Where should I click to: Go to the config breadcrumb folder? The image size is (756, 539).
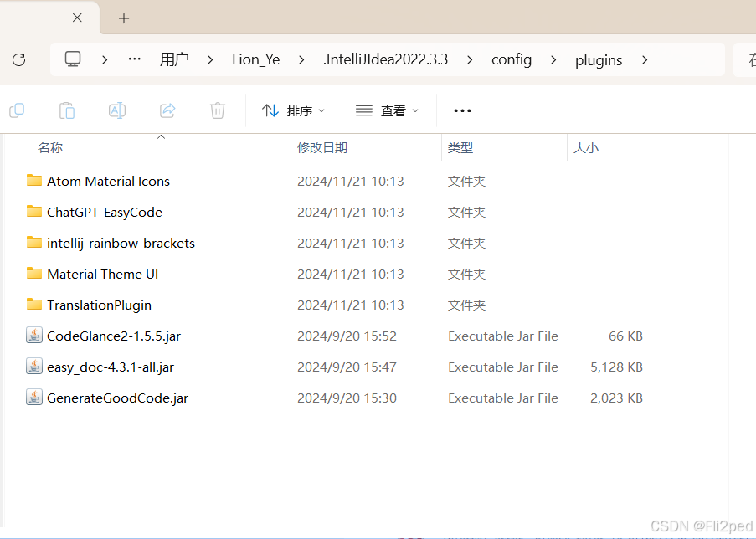[x=512, y=59]
